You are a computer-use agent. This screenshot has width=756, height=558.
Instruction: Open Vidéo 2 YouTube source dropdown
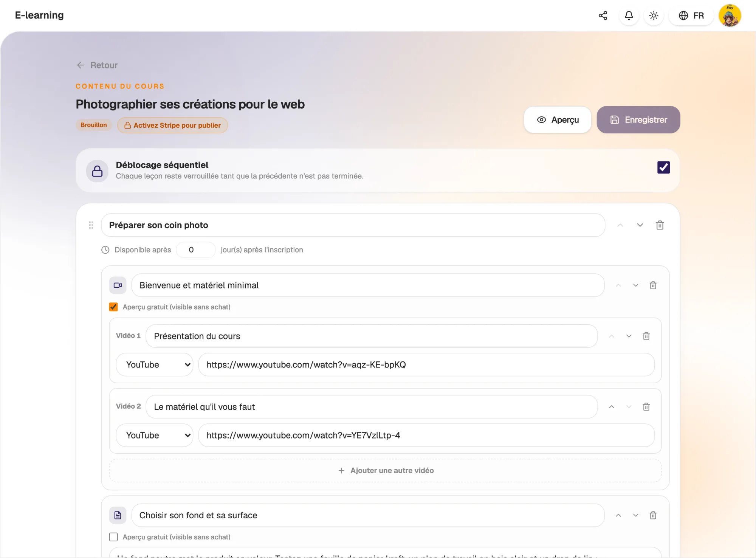[x=154, y=436]
